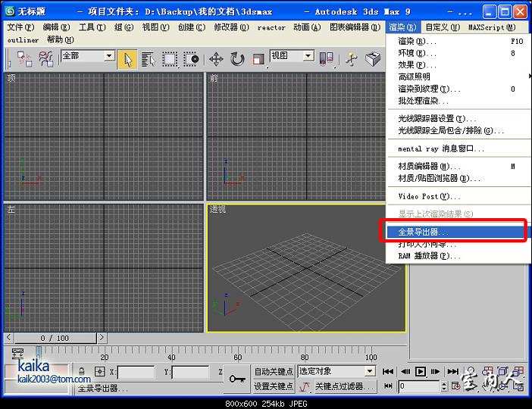Toggle Absolute/Offset transform type-in mode icon
Viewport: 532px width, 409px height.
tap(99, 371)
